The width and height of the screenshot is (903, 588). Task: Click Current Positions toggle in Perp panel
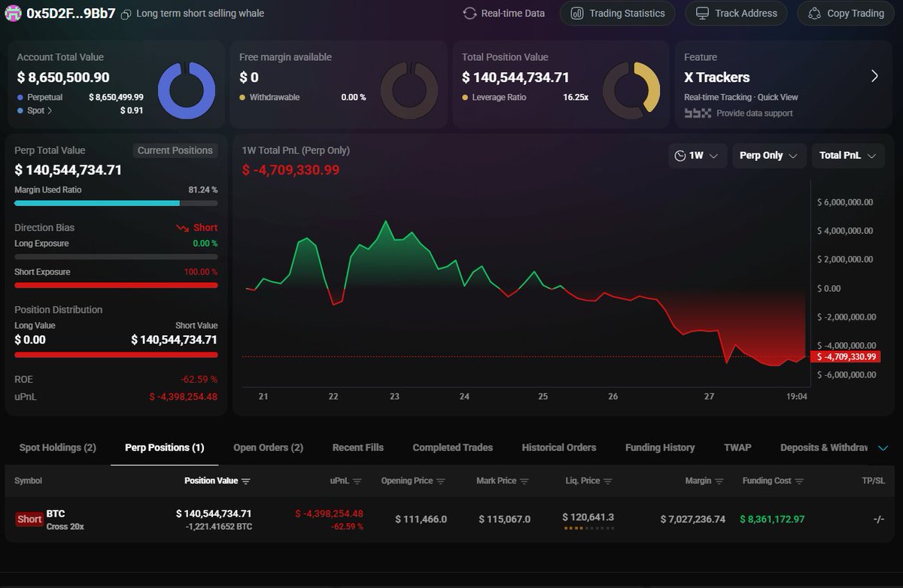click(175, 150)
